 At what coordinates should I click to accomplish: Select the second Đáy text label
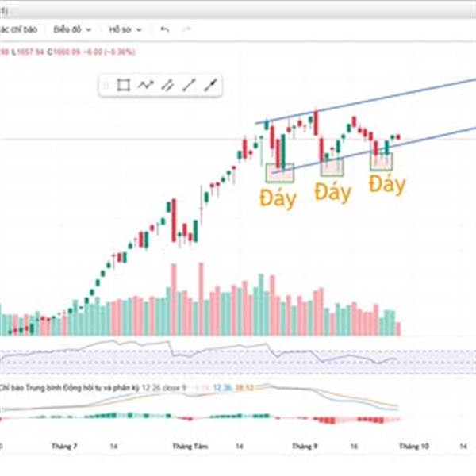(332, 192)
